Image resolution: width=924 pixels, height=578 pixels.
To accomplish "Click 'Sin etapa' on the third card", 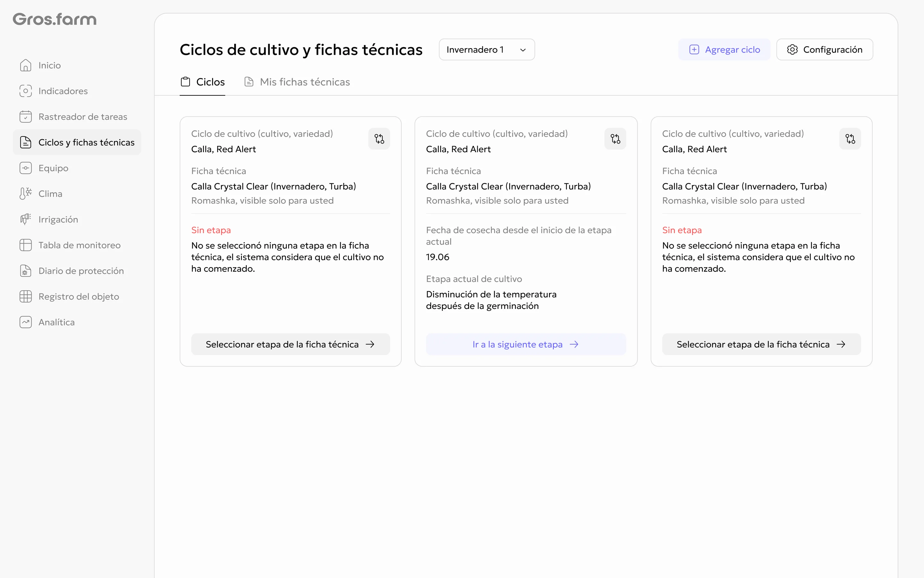I will 681,230.
